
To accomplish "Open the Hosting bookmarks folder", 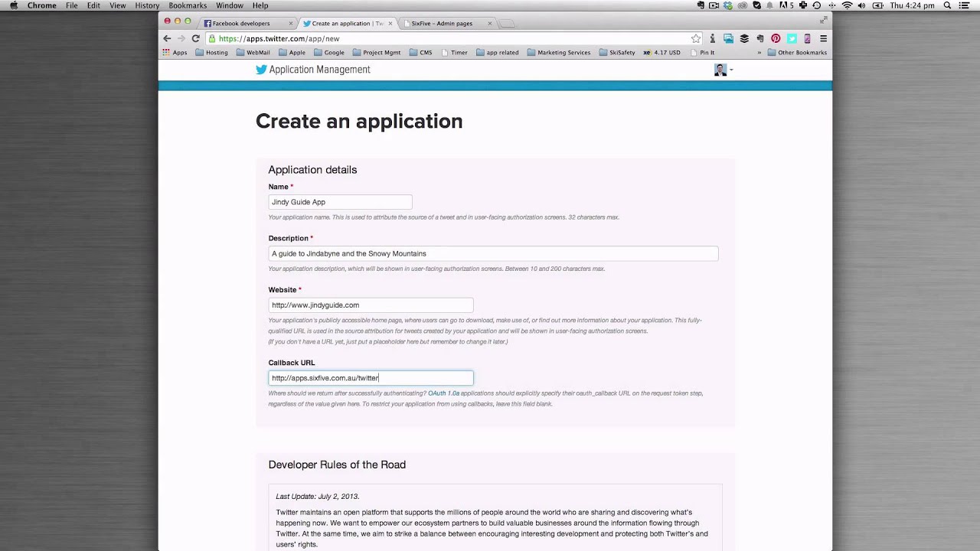I will coord(211,53).
